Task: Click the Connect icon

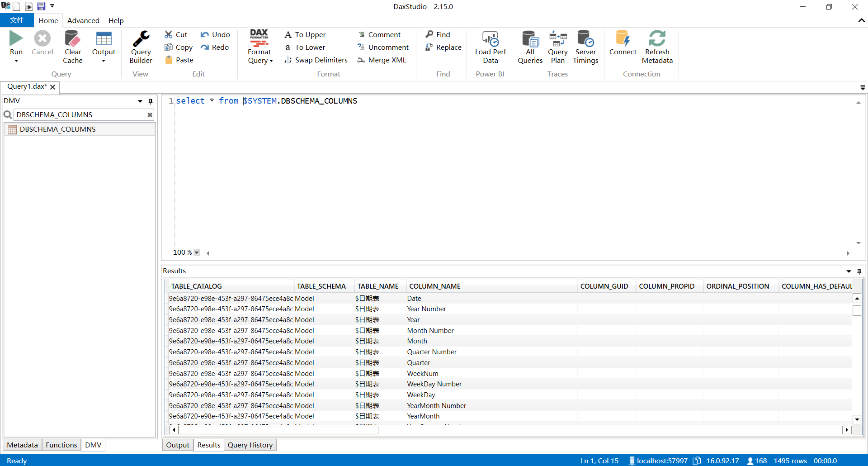Action: point(623,39)
